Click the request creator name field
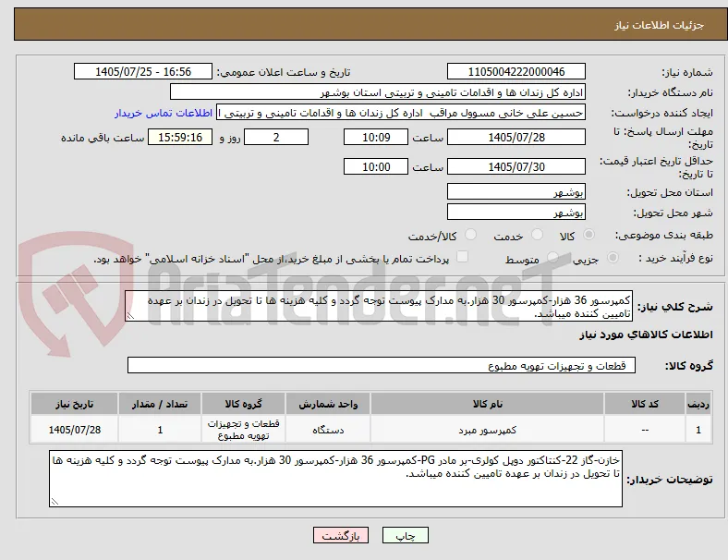 pyautogui.click(x=401, y=113)
